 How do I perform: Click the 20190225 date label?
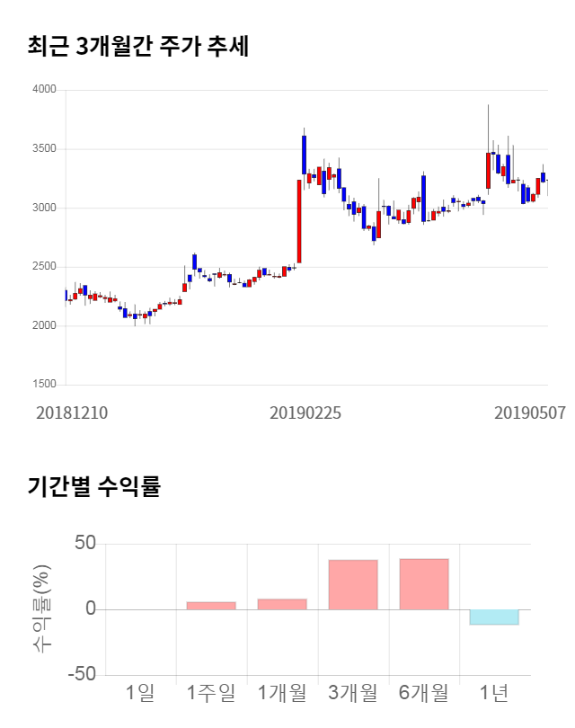pyautogui.click(x=305, y=413)
